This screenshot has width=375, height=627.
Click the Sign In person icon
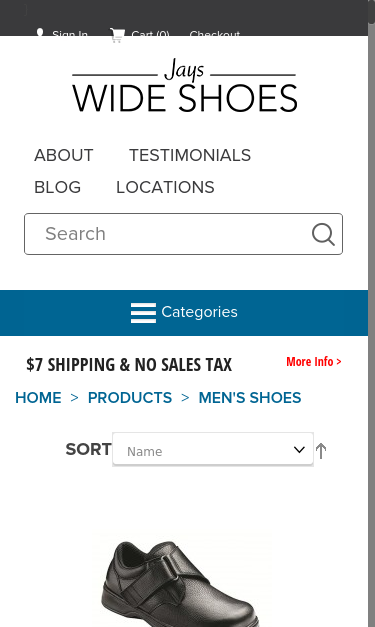tap(40, 33)
